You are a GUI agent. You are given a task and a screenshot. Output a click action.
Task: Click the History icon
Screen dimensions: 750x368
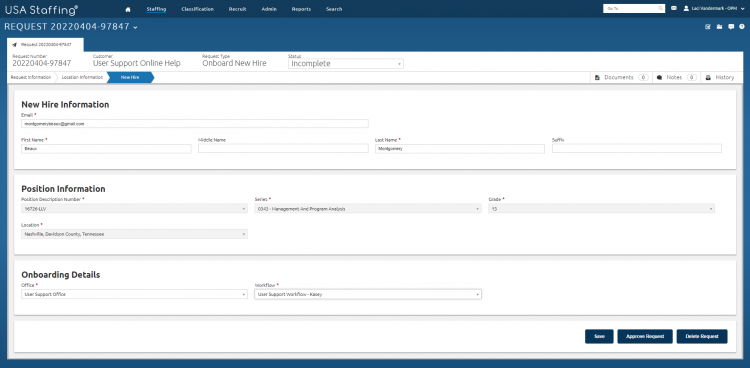click(x=708, y=78)
